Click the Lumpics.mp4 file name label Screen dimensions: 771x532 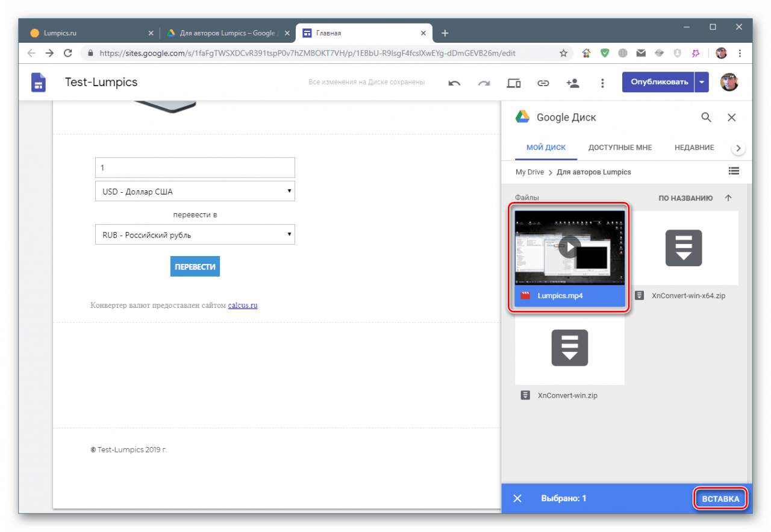coord(560,296)
